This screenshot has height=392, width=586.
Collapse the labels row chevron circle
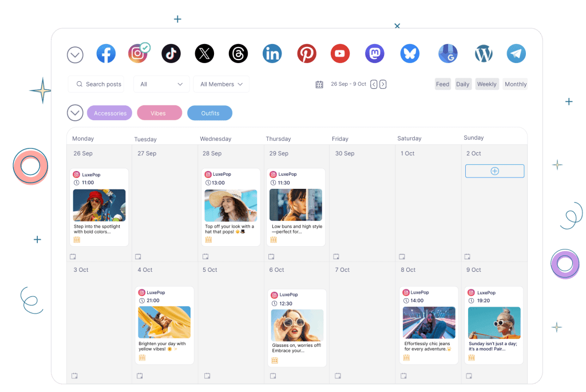pos(75,113)
